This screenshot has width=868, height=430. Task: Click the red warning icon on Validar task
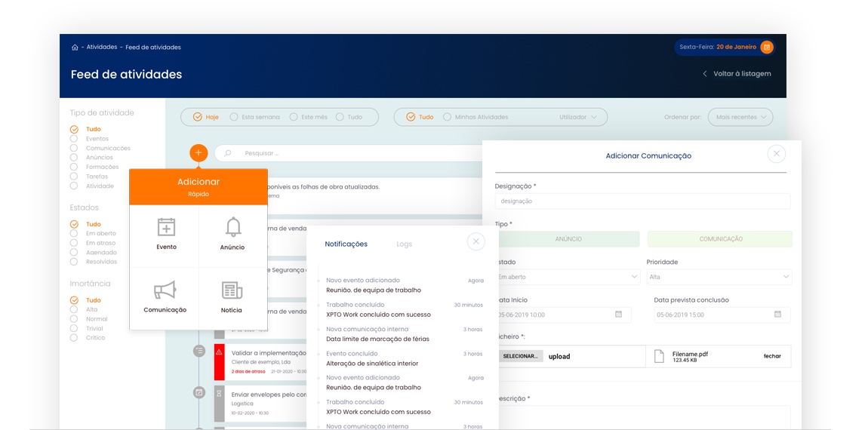[219, 352]
